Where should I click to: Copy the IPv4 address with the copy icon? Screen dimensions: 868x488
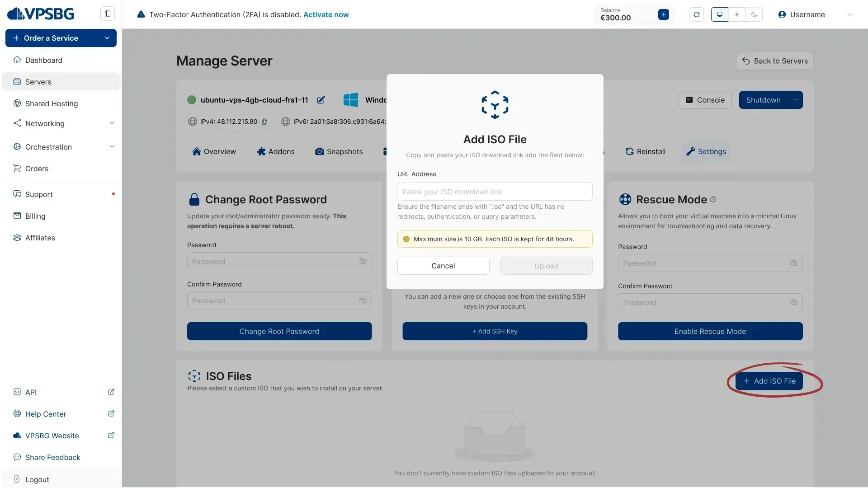click(x=264, y=122)
